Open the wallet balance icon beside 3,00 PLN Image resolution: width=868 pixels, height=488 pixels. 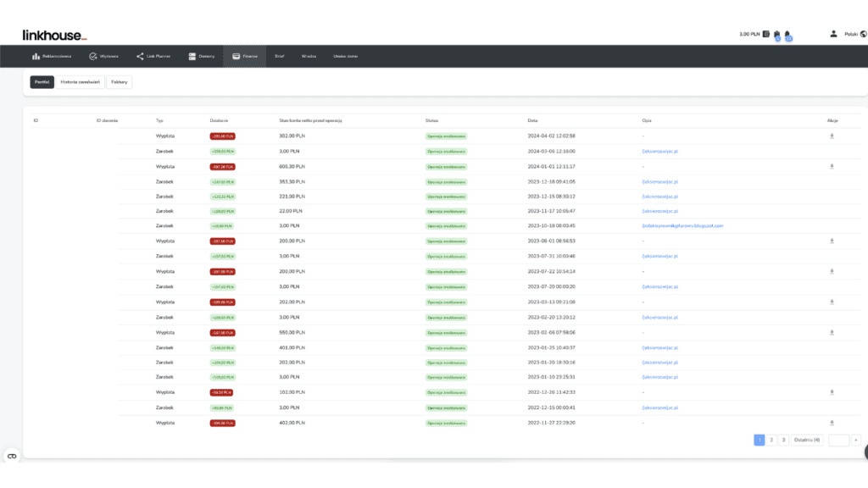[x=766, y=34]
